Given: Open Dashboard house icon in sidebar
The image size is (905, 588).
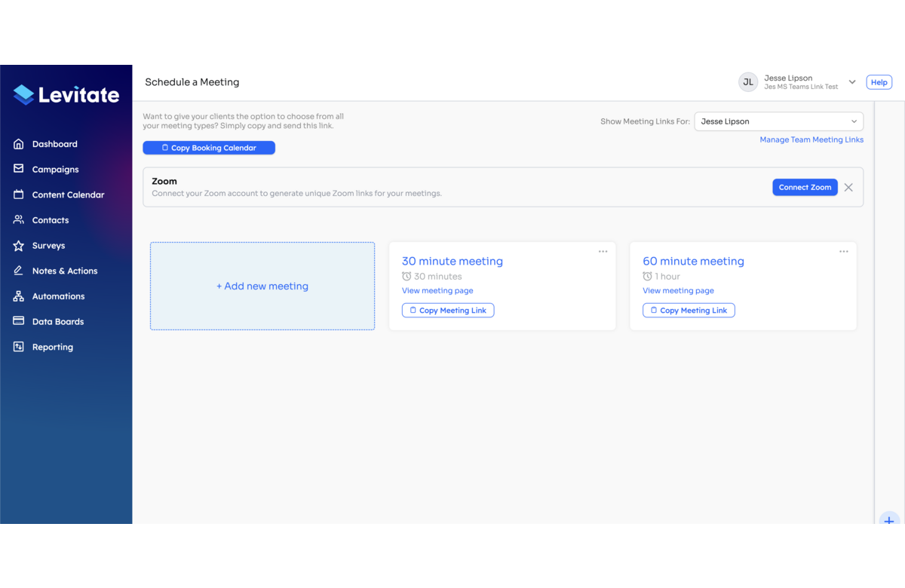Looking at the screenshot, I should point(19,144).
